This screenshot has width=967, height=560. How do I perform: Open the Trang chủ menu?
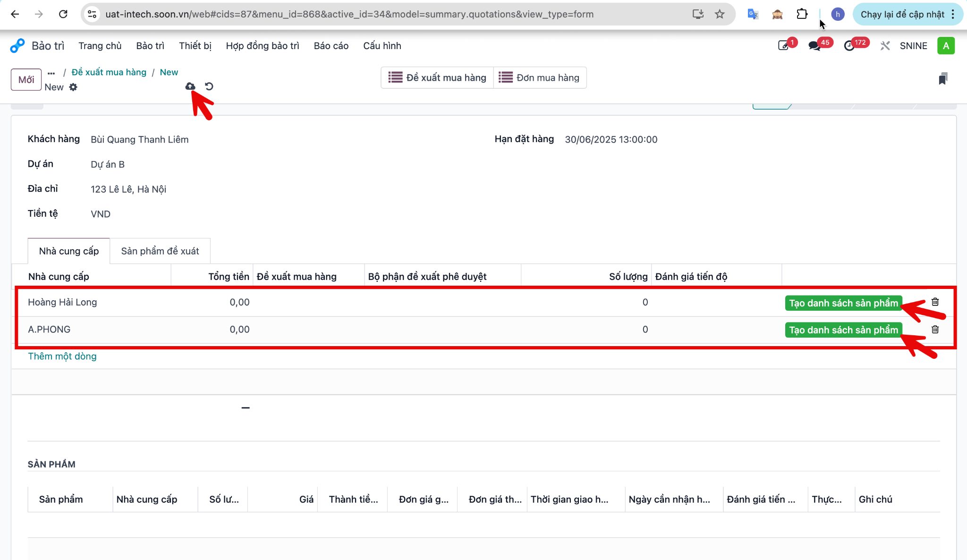(100, 46)
